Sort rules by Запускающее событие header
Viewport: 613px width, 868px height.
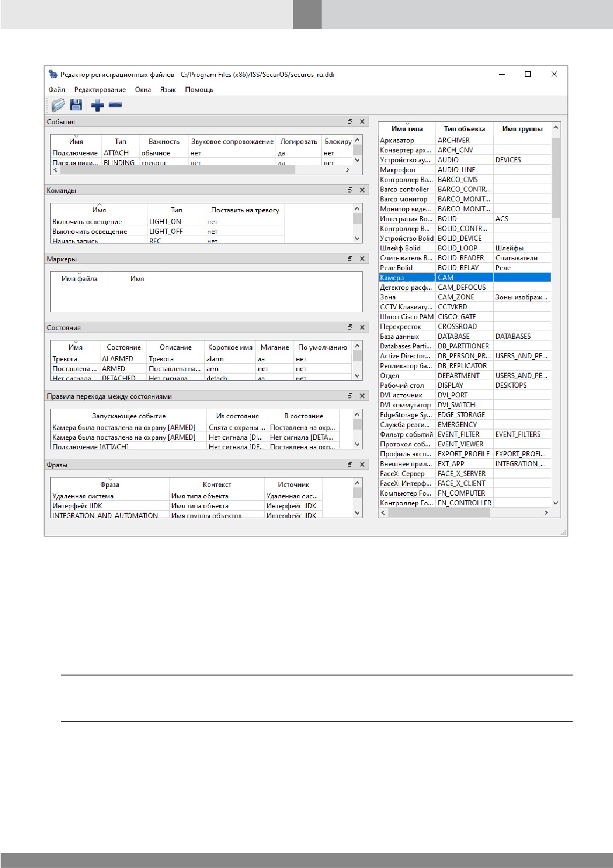pos(129,416)
